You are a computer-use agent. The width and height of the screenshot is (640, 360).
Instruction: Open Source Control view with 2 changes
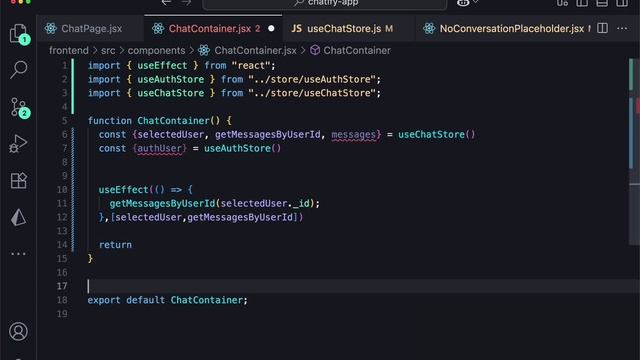coord(19,107)
